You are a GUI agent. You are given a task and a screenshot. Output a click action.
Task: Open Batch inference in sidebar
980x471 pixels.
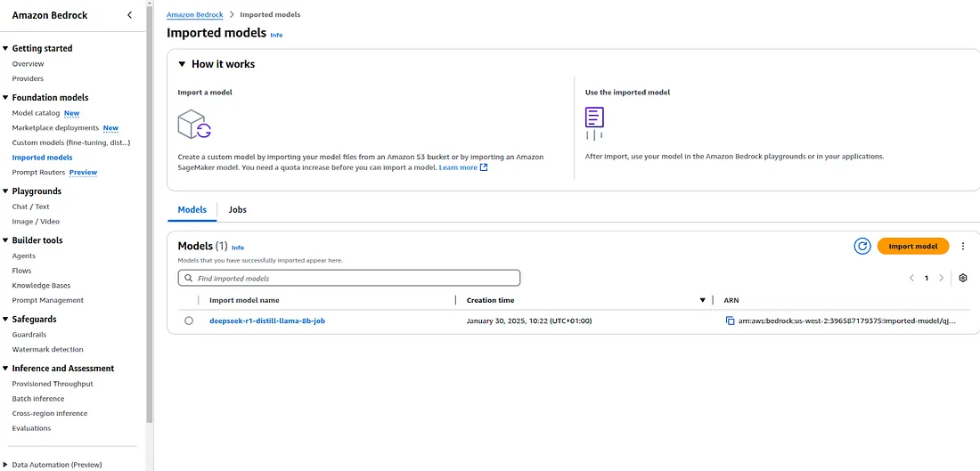pos(38,399)
